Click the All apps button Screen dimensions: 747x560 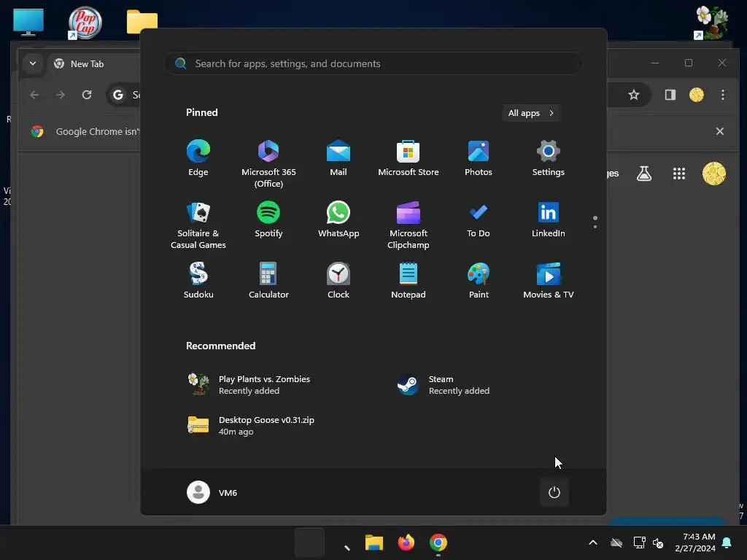(x=531, y=113)
